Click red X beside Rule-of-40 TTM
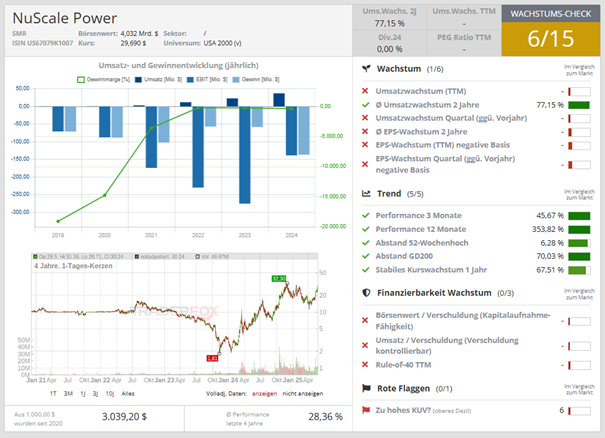The width and height of the screenshot is (605, 438). click(365, 365)
